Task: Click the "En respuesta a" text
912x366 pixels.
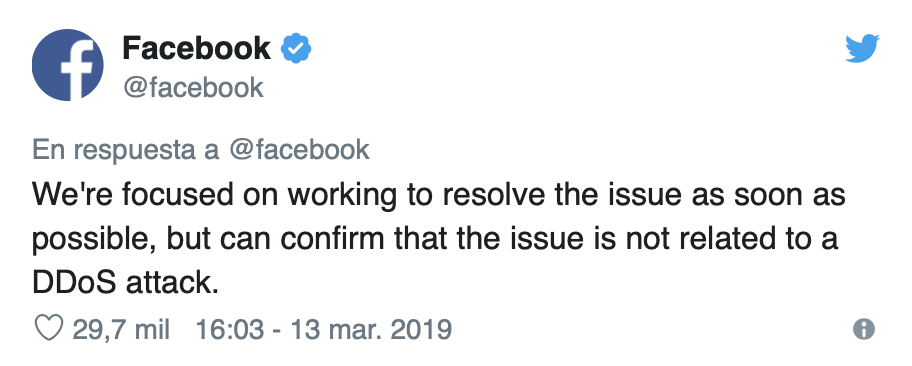Action: pos(126,150)
